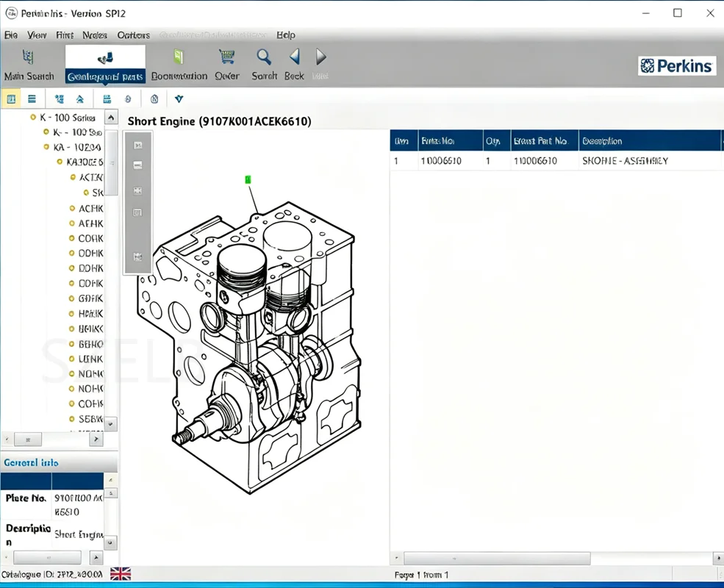Click the tree scroll-up arrow
The height and width of the screenshot is (588, 724).
pyautogui.click(x=111, y=117)
